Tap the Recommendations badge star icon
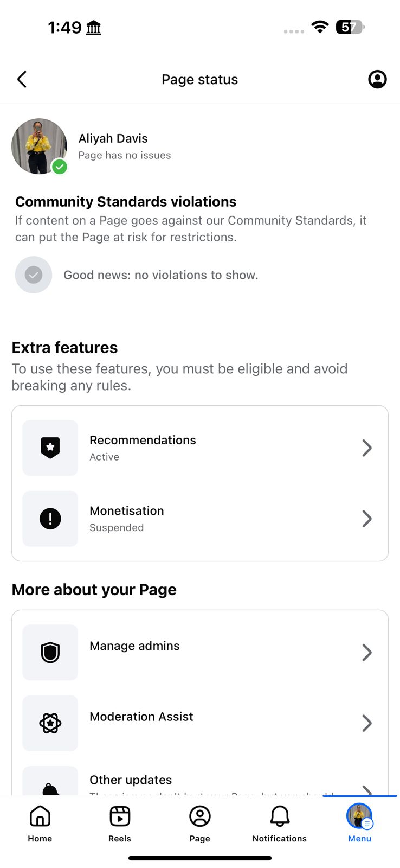 [50, 448]
